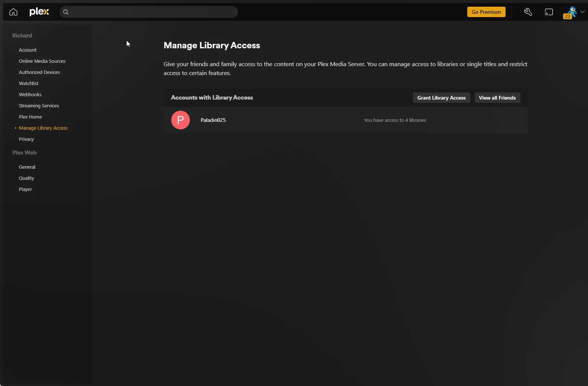Focus the top search field
Viewport: 588px width, 386px height.
coord(149,12)
